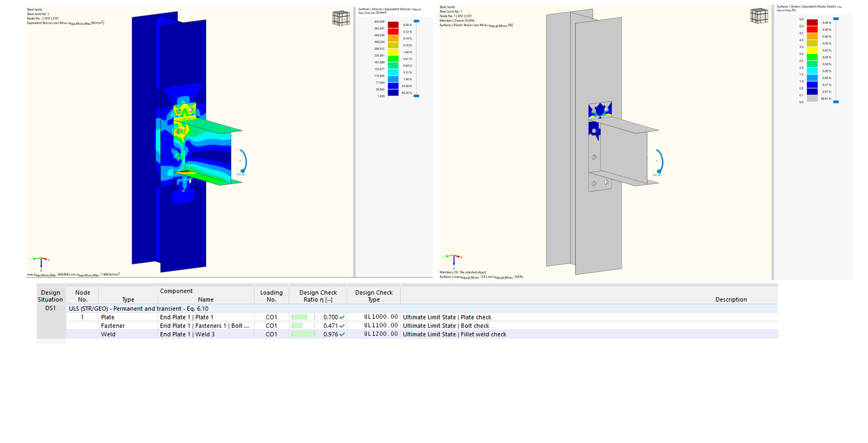Select the Fillet weld check description

pyautogui.click(x=454, y=334)
